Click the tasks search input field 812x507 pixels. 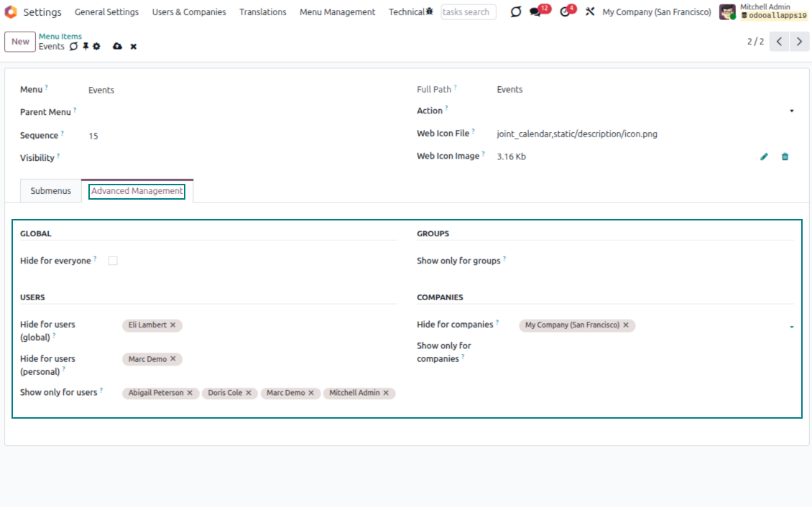pyautogui.click(x=468, y=12)
